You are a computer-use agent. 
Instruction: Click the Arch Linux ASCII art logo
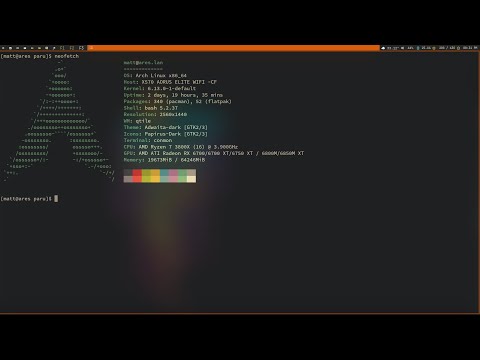(x=59, y=121)
